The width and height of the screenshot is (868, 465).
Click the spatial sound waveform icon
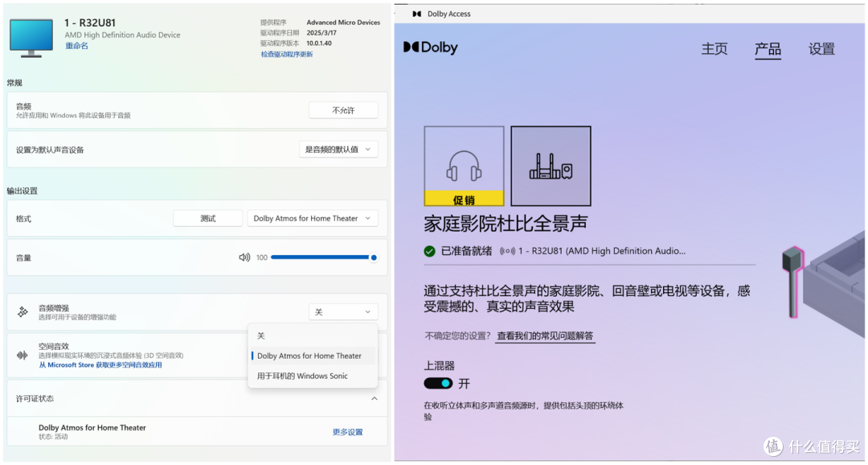pyautogui.click(x=23, y=356)
